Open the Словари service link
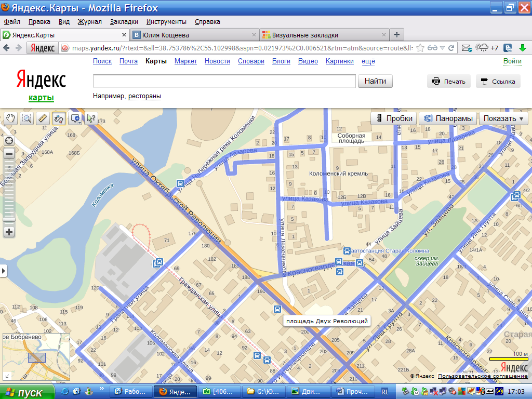 (251, 61)
